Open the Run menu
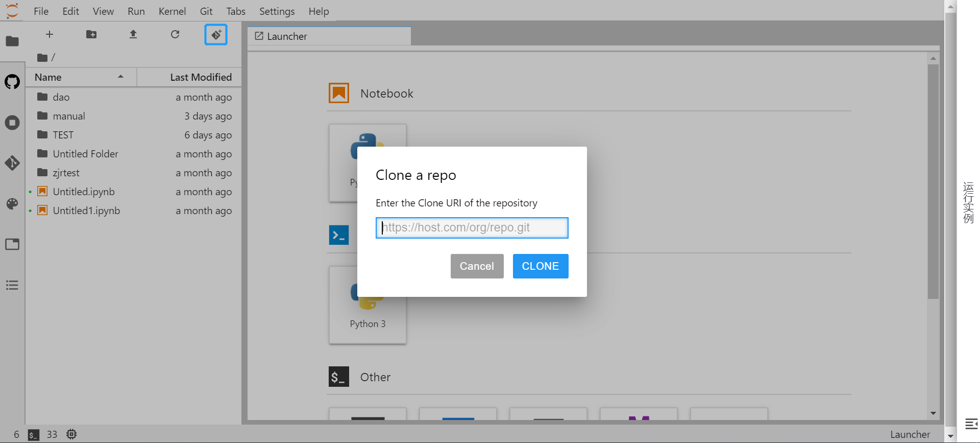 (x=136, y=11)
